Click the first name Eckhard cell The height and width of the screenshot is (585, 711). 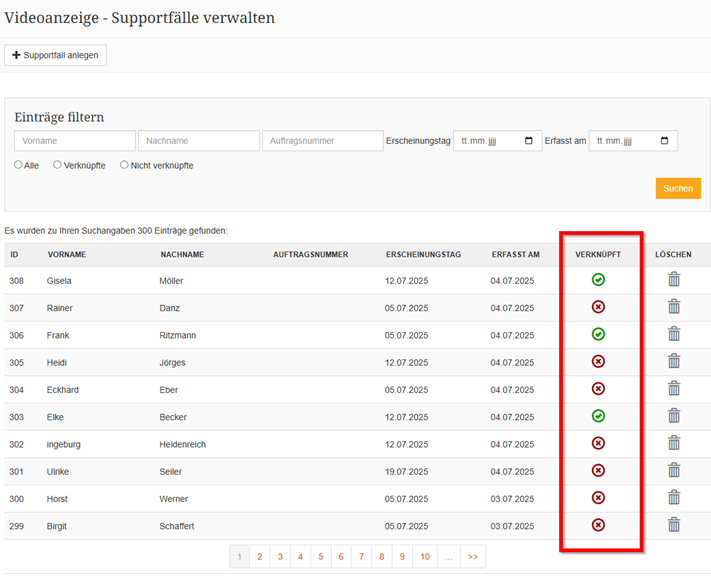click(x=63, y=390)
